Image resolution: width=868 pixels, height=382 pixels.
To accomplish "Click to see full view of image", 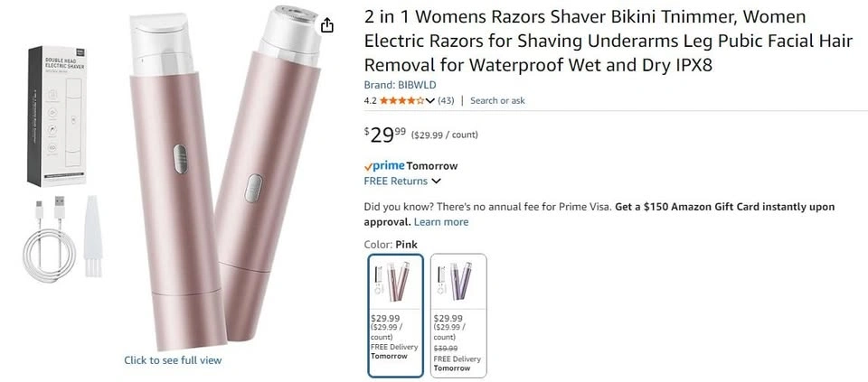I will pyautogui.click(x=173, y=360).
